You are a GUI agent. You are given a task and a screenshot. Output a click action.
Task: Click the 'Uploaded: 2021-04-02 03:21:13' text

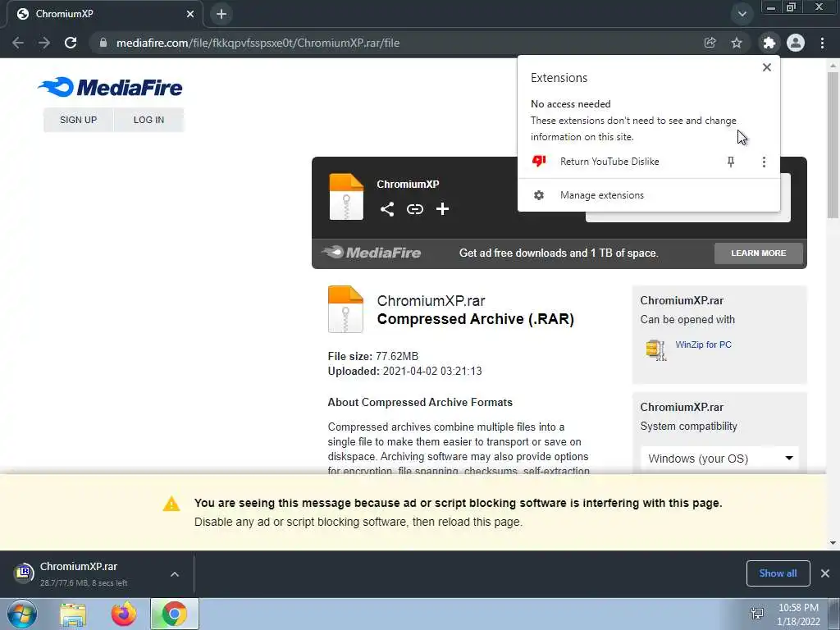[x=405, y=372]
